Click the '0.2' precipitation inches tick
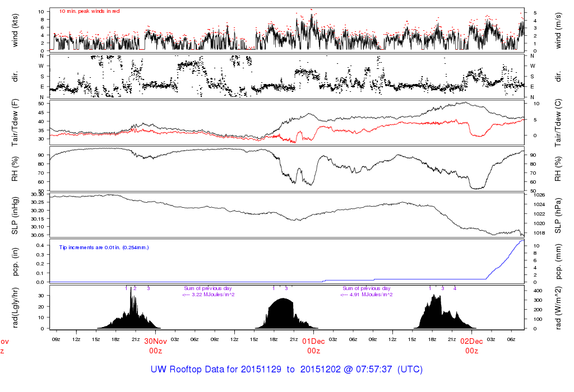Viewport: 574px width, 392px height. pyautogui.click(x=40, y=264)
